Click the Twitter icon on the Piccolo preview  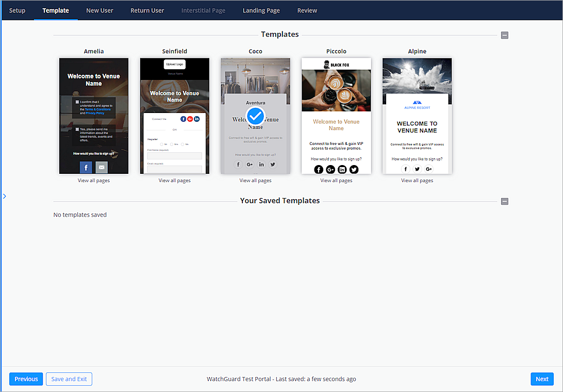[354, 169]
